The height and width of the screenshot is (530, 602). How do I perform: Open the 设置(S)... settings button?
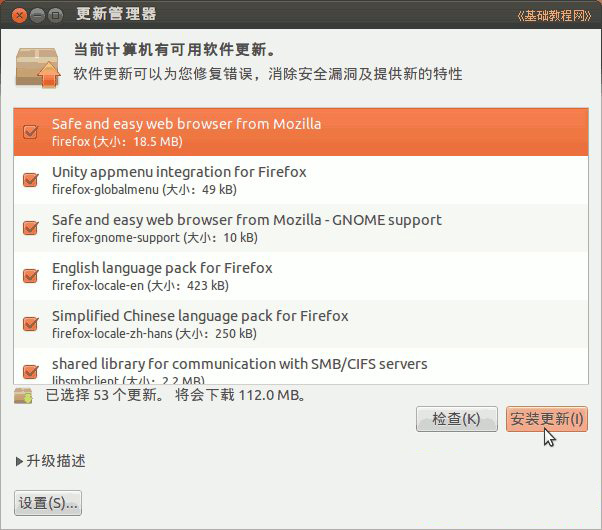[x=48, y=503]
